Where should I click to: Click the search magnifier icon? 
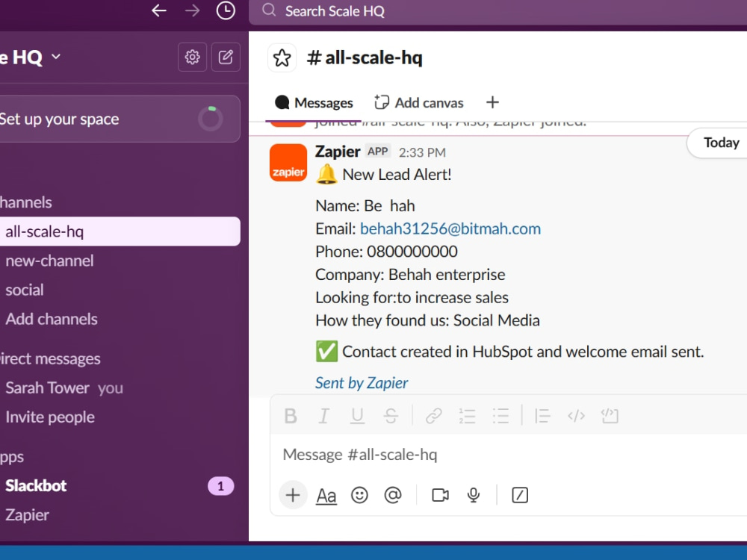[x=269, y=10]
